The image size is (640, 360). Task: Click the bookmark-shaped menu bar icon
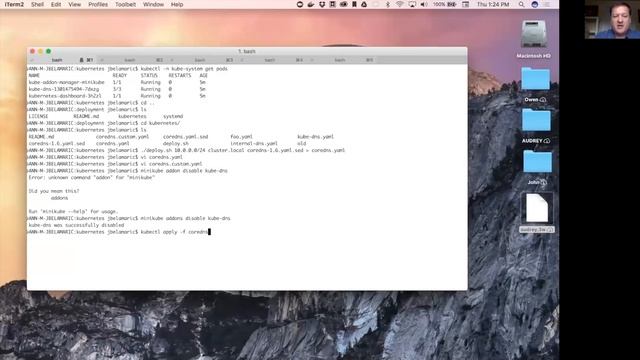coord(354,4)
